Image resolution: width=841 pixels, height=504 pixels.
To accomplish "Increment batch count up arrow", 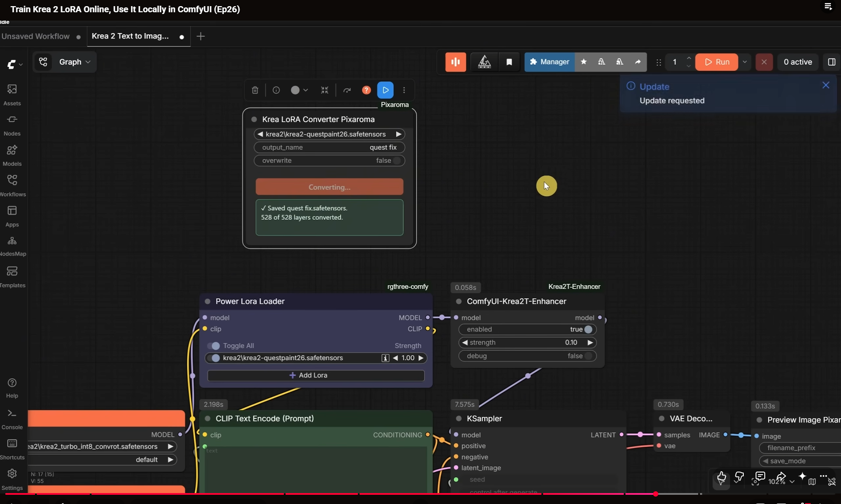I will point(689,58).
